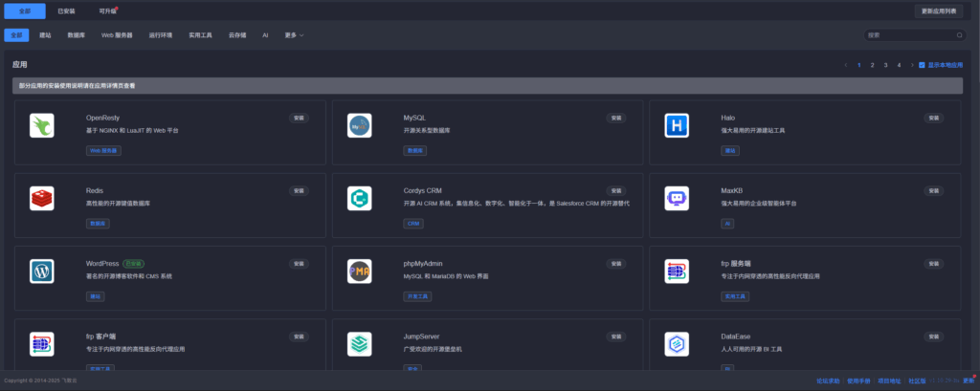Click the 更新应用列表 button

[939, 11]
